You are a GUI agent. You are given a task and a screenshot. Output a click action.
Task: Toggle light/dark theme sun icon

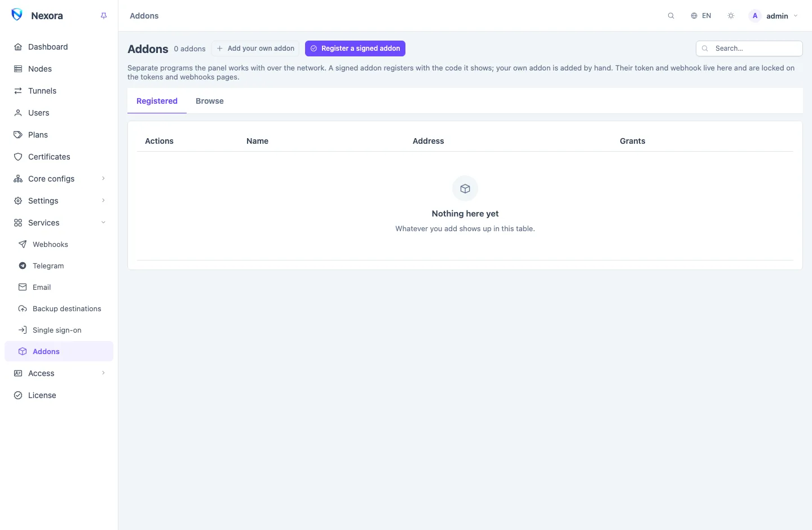[x=731, y=16]
